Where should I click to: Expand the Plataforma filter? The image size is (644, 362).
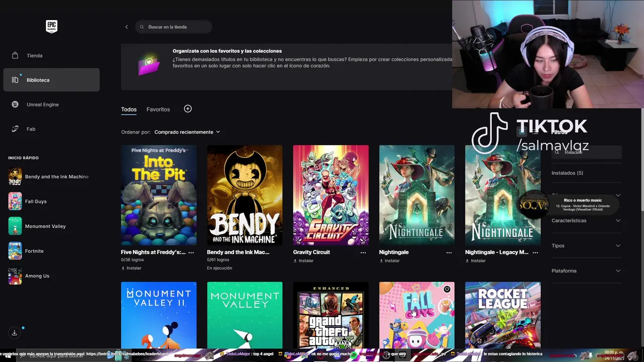click(586, 270)
